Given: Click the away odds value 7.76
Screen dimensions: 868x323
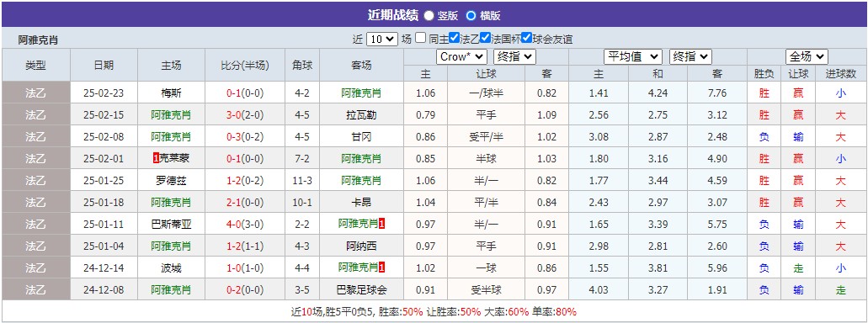Looking at the screenshot, I should click(716, 93).
